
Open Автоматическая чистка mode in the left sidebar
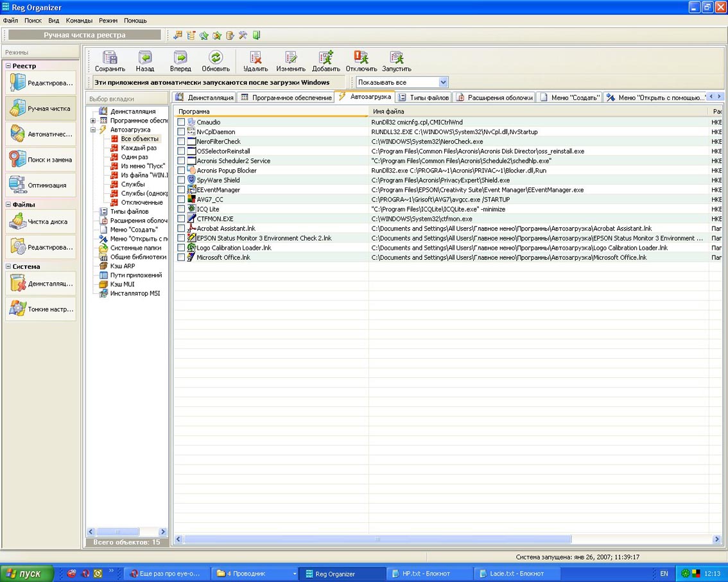[x=41, y=133]
